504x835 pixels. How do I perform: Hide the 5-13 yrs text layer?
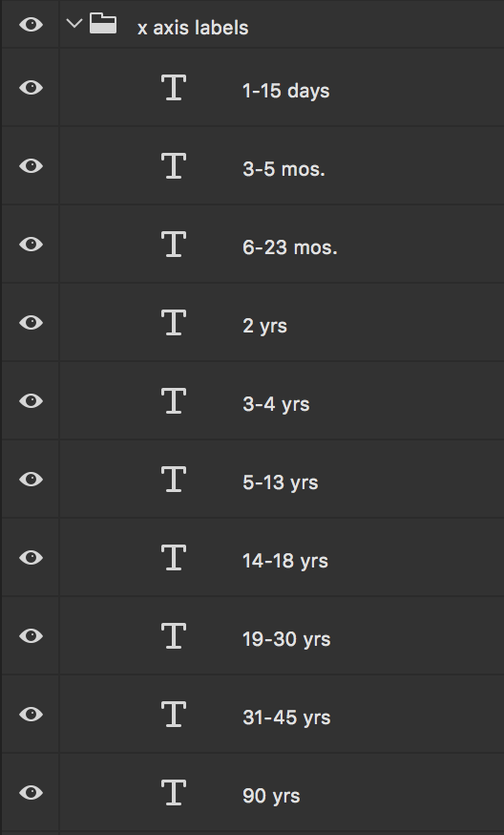pos(31,479)
